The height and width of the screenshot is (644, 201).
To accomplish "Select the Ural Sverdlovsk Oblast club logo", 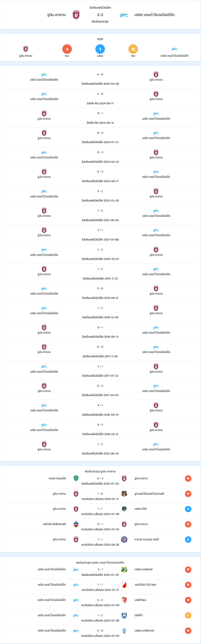I will tap(124, 494).
